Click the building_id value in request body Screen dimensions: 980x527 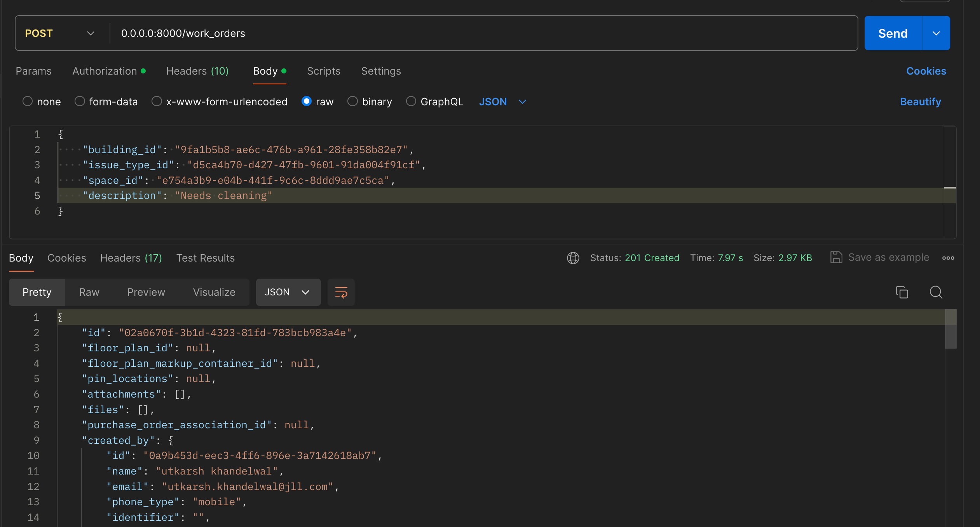(291, 150)
